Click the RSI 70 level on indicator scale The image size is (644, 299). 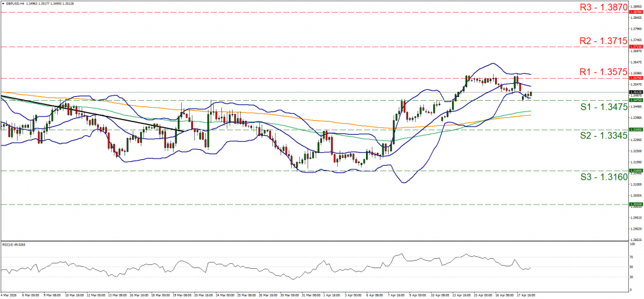(631, 257)
